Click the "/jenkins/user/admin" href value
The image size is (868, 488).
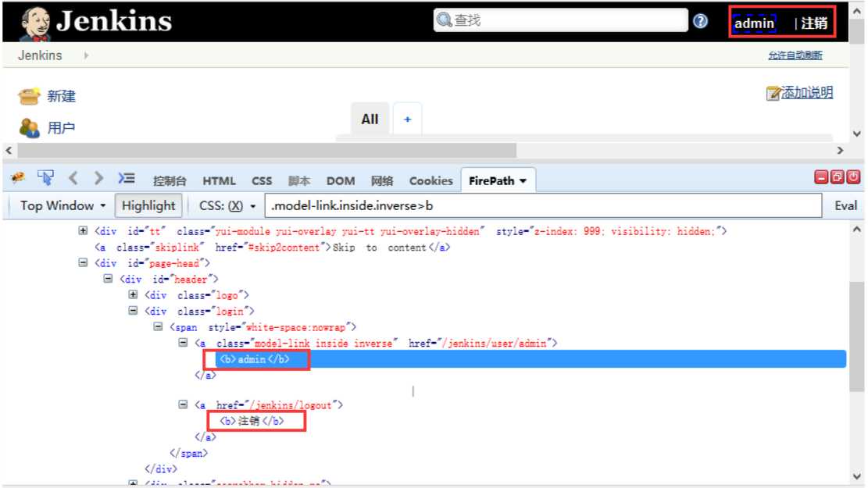click(x=495, y=343)
